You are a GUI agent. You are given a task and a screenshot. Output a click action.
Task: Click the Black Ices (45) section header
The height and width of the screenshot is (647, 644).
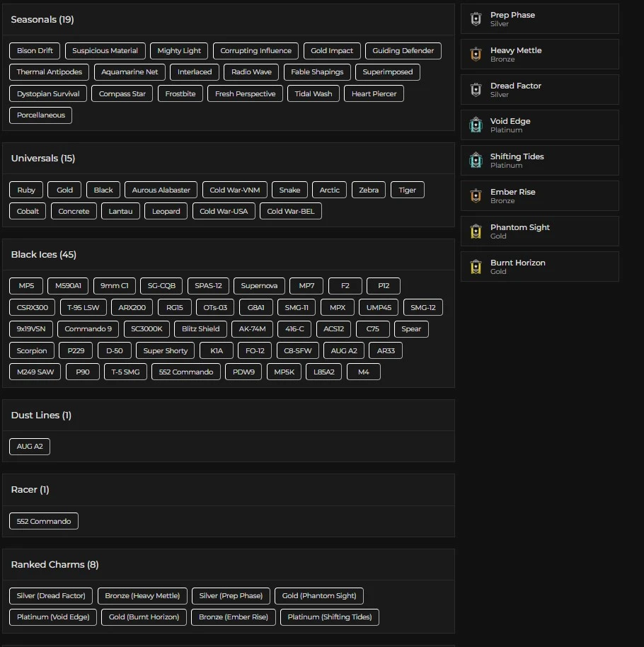point(43,255)
